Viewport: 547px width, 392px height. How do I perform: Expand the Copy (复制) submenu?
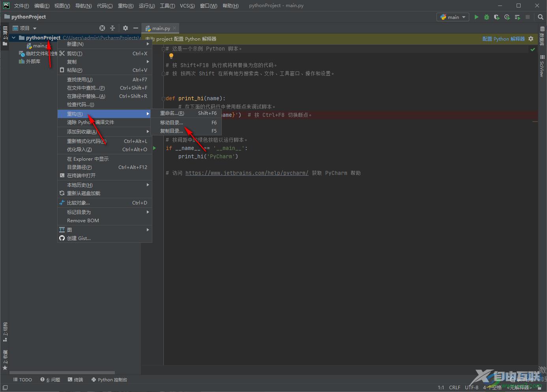point(105,62)
